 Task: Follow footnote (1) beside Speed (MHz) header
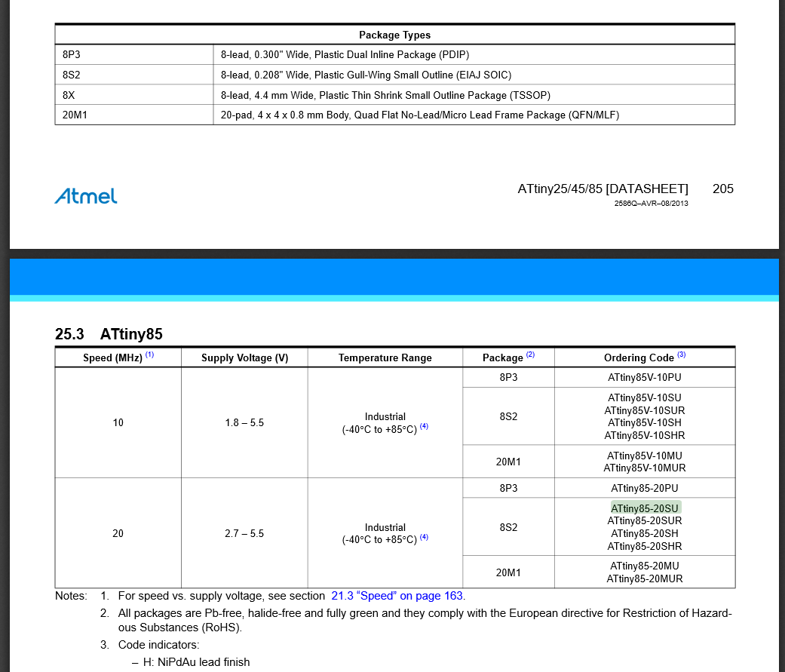point(150,355)
